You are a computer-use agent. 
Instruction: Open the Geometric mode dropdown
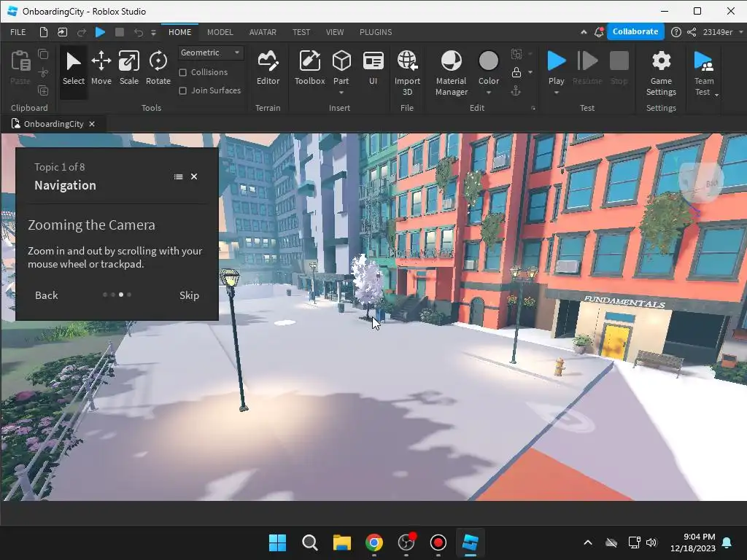[211, 52]
